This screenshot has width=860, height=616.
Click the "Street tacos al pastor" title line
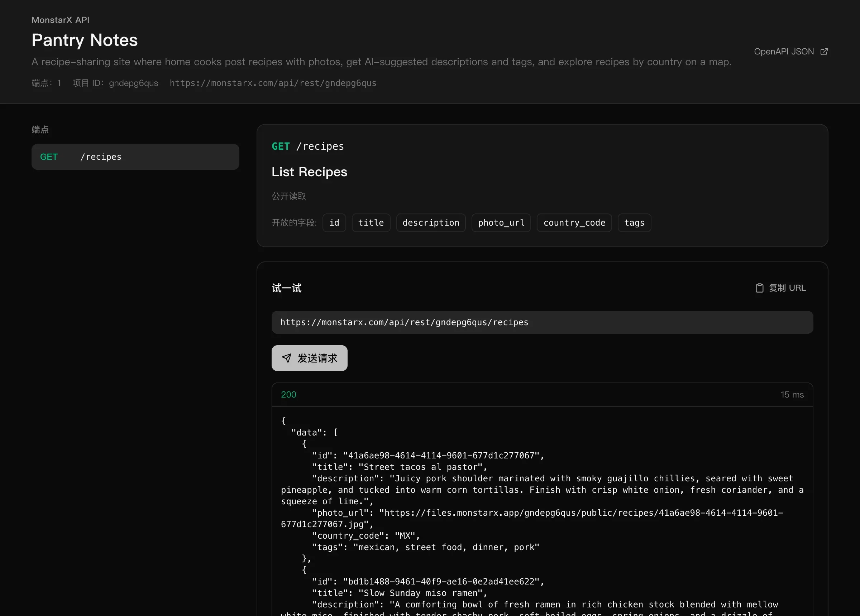pos(399,467)
